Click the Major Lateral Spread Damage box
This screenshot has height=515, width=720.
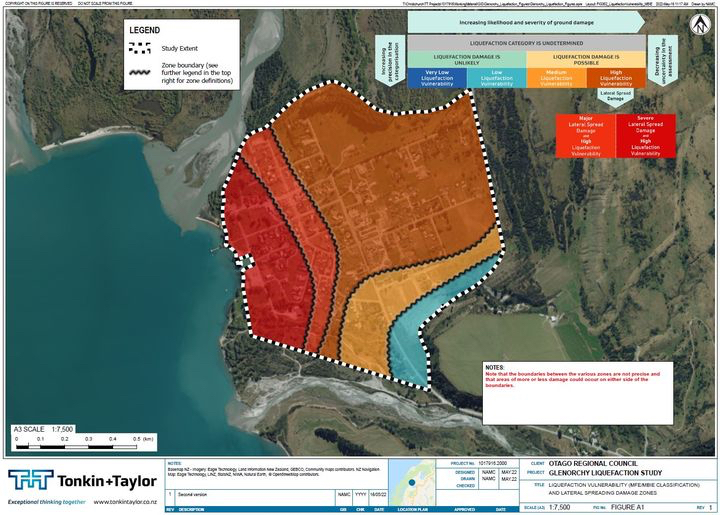tap(585, 137)
